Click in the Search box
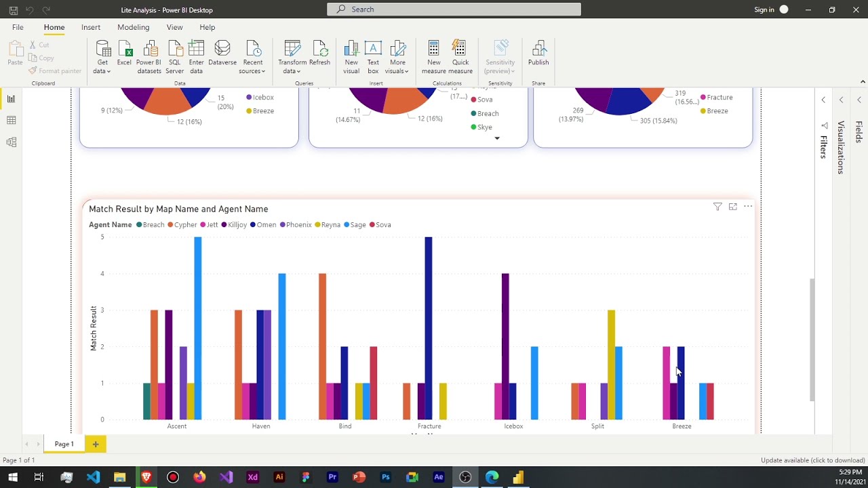Screen dimensions: 868x488 pos(454,9)
